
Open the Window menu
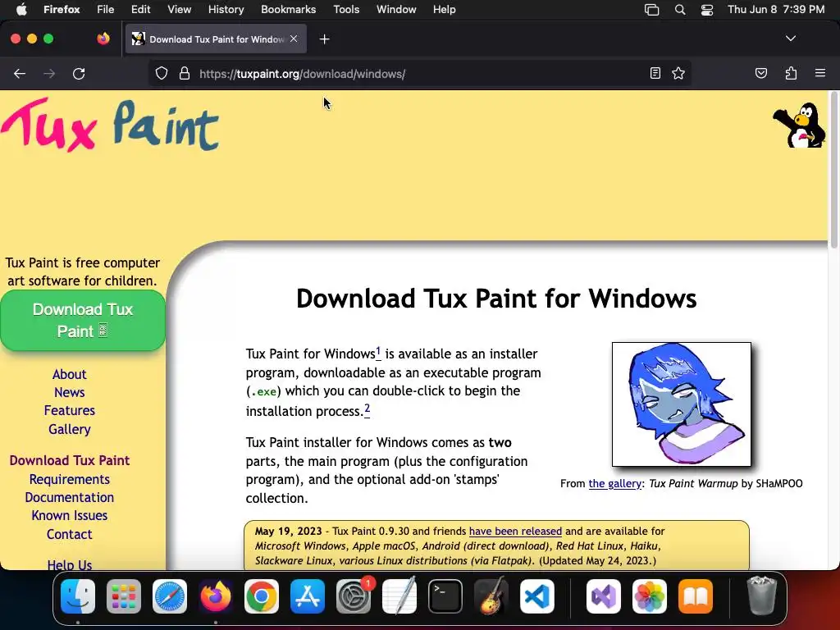tap(396, 9)
